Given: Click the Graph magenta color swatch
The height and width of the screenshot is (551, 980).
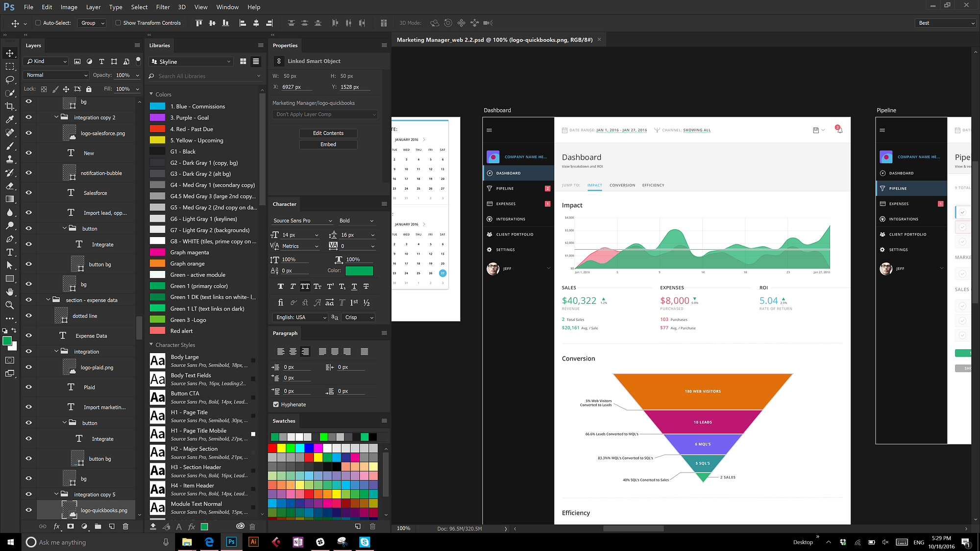Looking at the screenshot, I should click(x=157, y=252).
